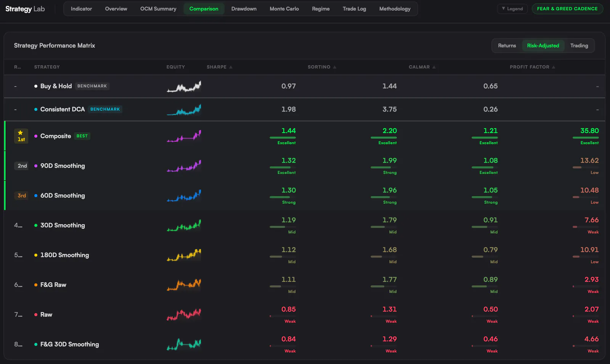Sort the table by Profit Factor column
The height and width of the screenshot is (364, 610).
tap(532, 67)
